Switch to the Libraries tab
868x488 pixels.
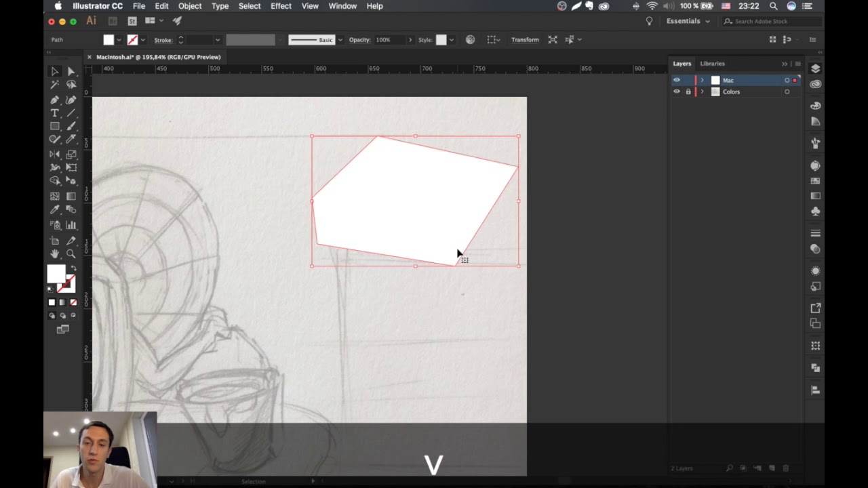click(x=712, y=64)
